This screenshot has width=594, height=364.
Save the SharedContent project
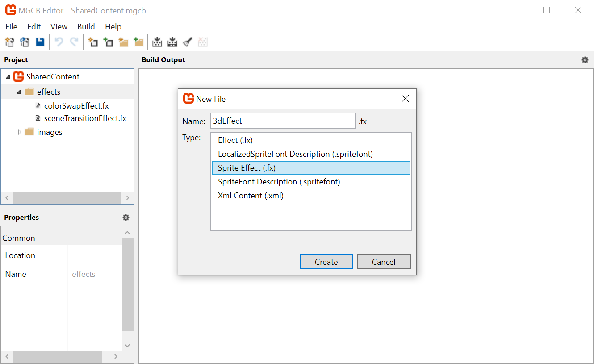tap(40, 42)
